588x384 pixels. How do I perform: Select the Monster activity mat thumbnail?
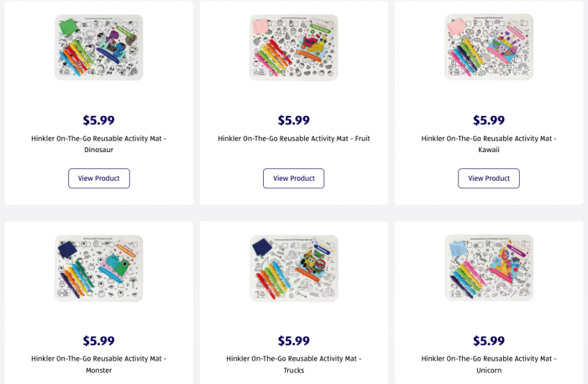tap(98, 267)
